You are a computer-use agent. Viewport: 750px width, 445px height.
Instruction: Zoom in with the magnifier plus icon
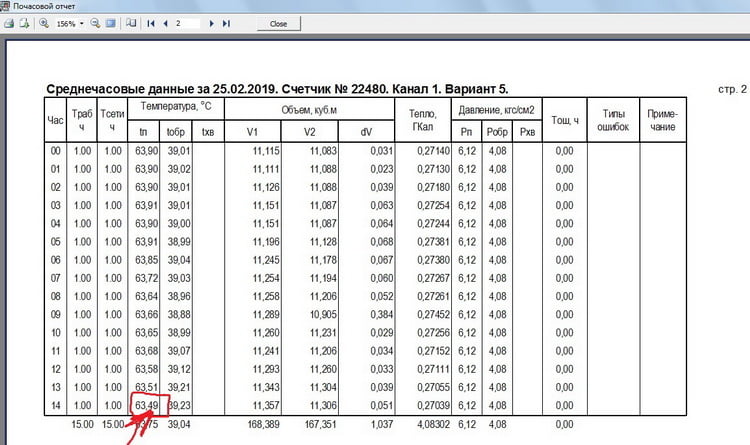click(x=44, y=22)
